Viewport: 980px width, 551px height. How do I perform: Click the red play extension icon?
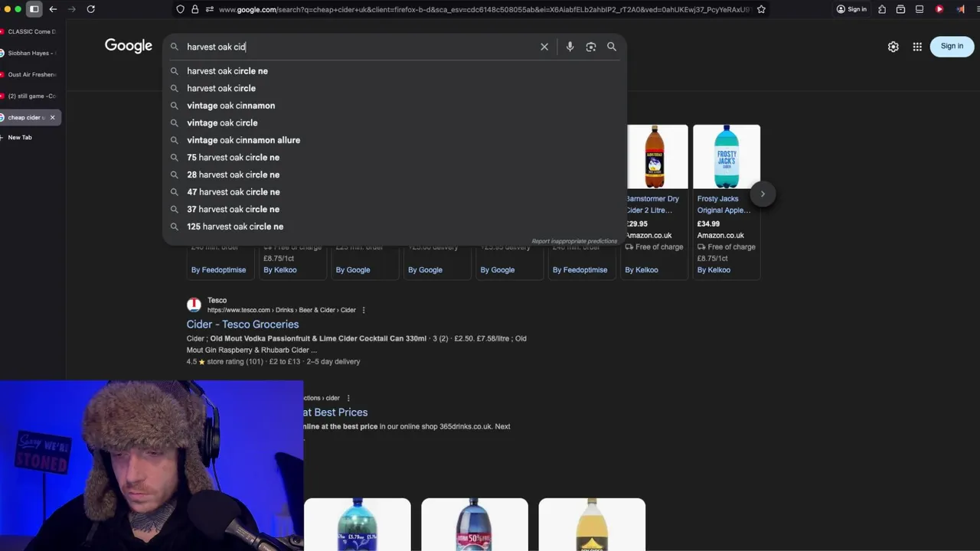click(x=939, y=9)
